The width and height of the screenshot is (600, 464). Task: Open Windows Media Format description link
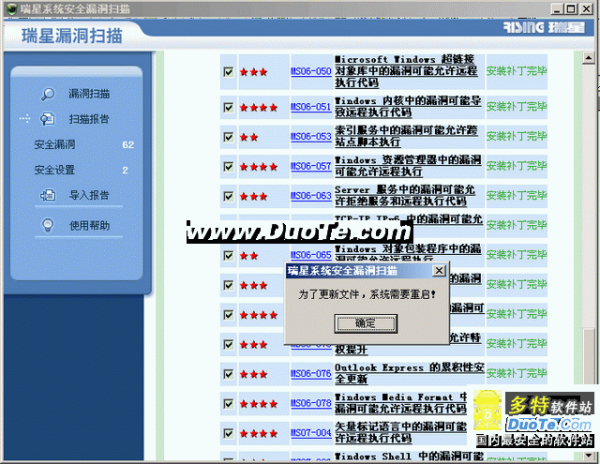401,403
